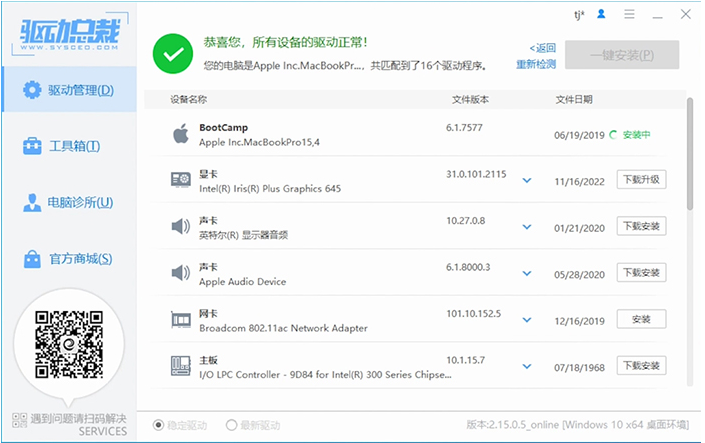Close the 驱动总裁 window

(686, 14)
